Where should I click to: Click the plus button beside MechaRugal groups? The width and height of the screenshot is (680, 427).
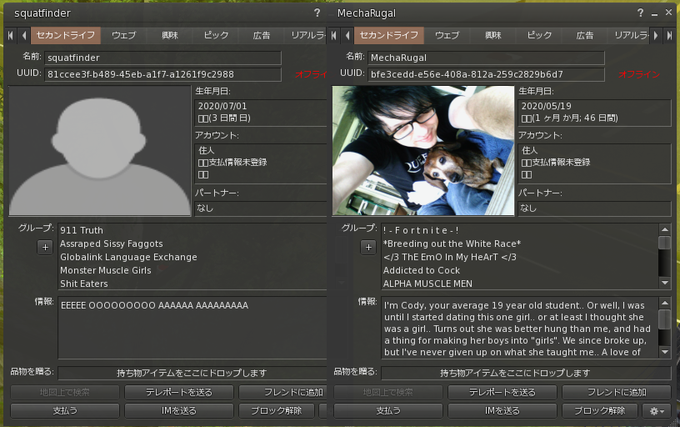(x=368, y=247)
